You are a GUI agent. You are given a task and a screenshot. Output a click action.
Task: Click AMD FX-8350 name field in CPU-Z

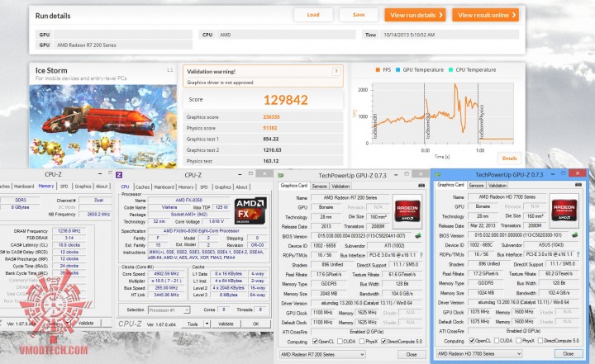tap(188, 201)
